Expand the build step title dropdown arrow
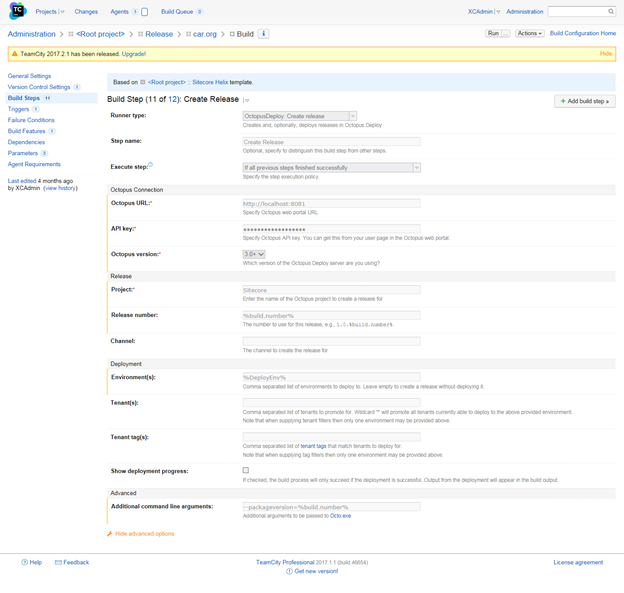 click(x=247, y=100)
